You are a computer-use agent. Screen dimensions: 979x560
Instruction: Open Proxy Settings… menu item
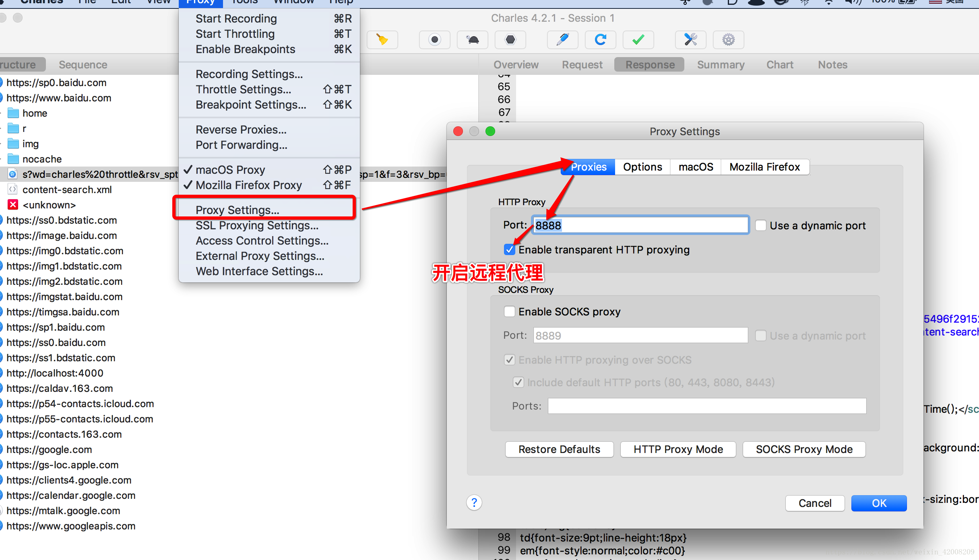[269, 210]
